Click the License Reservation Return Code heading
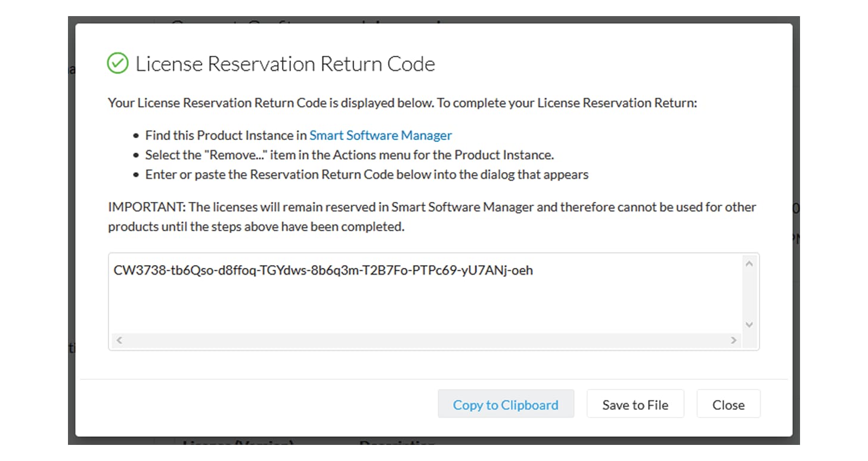 pyautogui.click(x=285, y=64)
